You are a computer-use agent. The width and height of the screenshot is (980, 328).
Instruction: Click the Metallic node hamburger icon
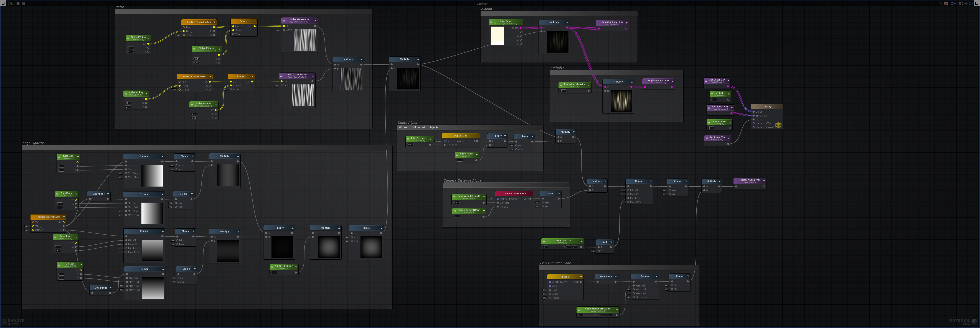pos(713,94)
